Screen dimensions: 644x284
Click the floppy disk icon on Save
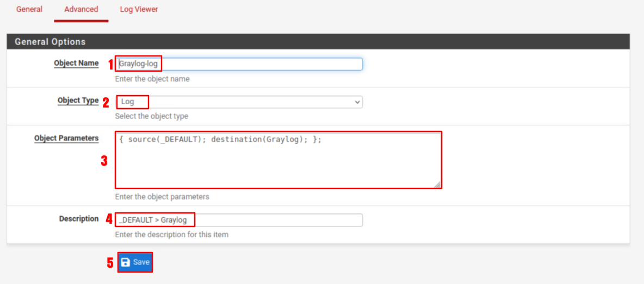pos(126,262)
